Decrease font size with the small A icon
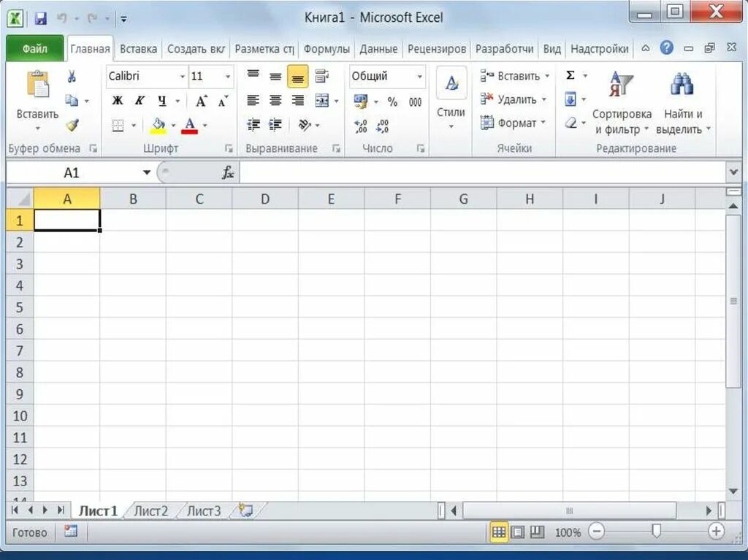 (x=223, y=101)
